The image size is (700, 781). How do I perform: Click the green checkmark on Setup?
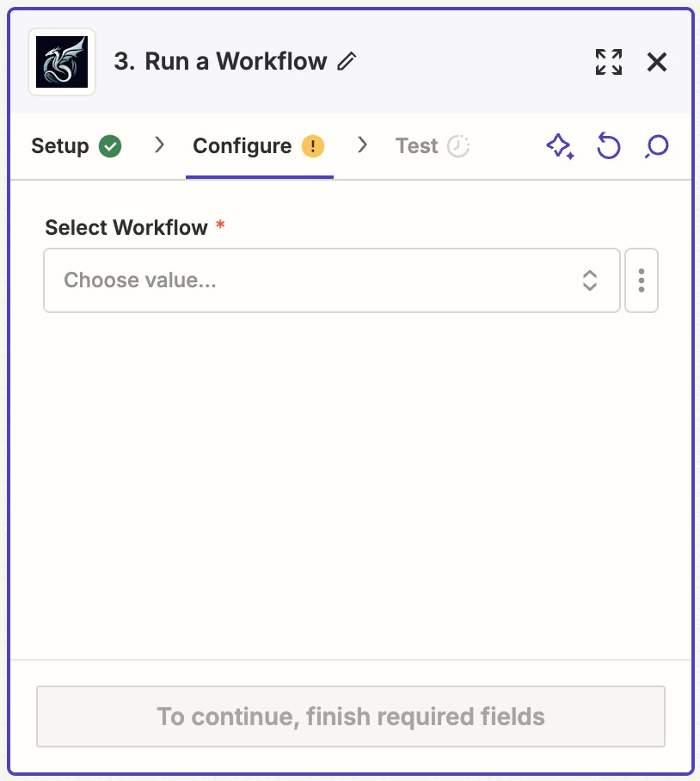(110, 145)
